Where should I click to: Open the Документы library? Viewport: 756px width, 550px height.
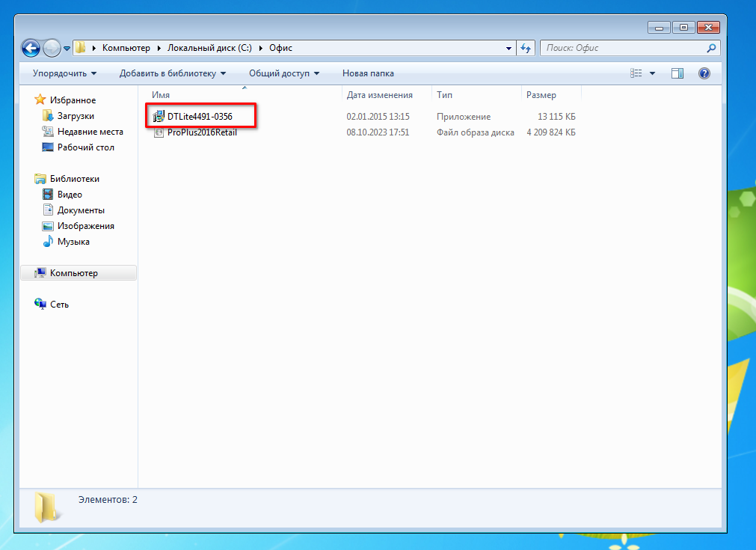point(81,210)
